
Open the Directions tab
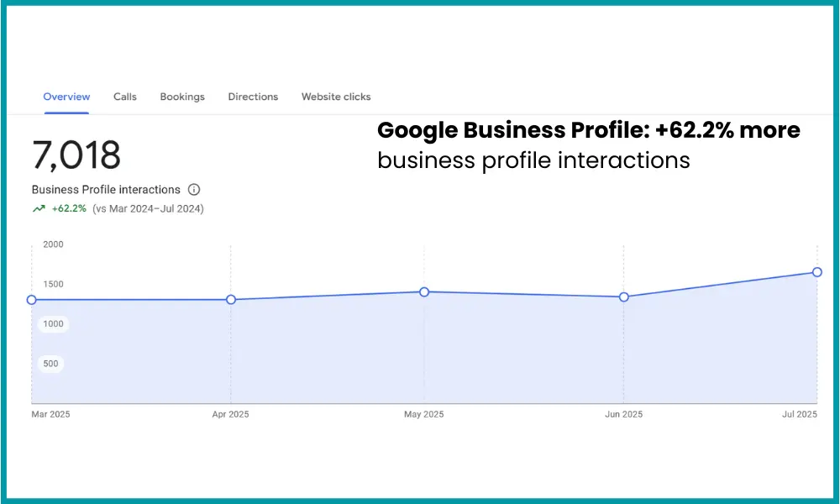pos(253,97)
